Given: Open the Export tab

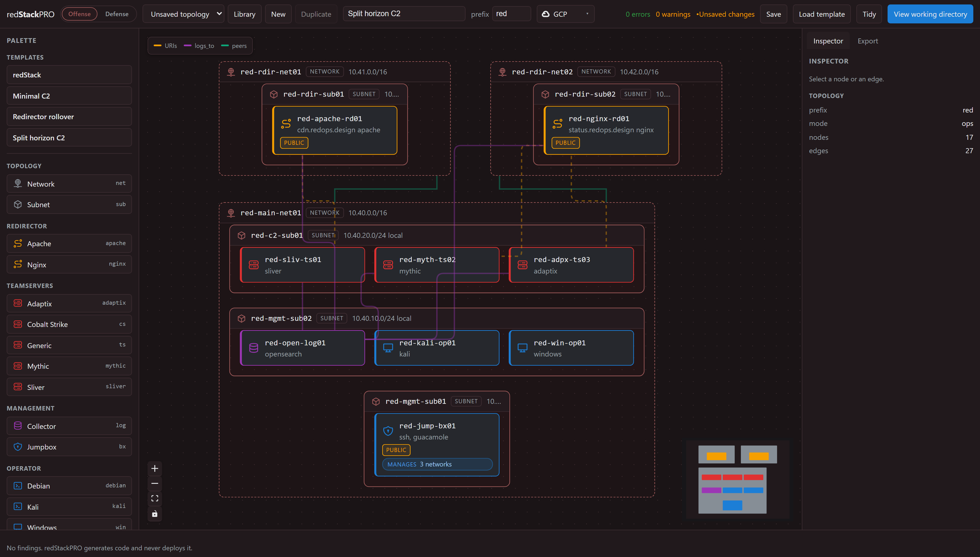Looking at the screenshot, I should coord(868,41).
